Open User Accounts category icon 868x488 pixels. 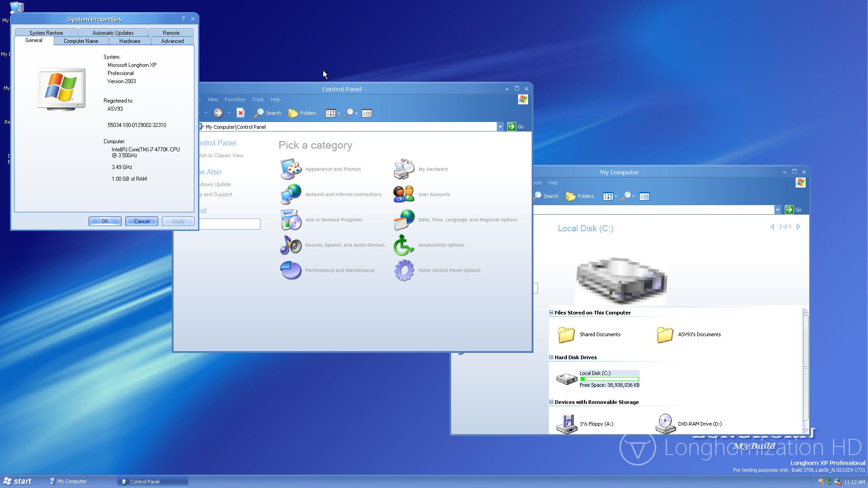coord(404,195)
